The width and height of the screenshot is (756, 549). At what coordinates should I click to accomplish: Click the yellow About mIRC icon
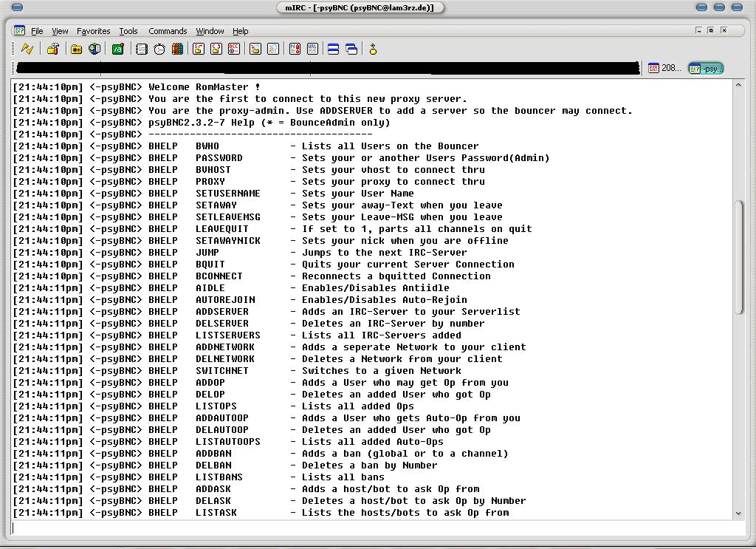coord(373,49)
